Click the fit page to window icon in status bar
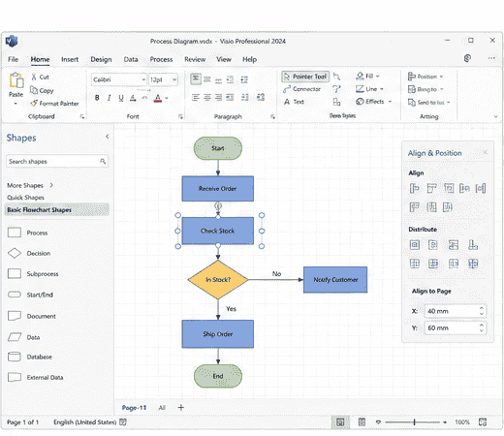This screenshot has width=504, height=436. pos(483,422)
